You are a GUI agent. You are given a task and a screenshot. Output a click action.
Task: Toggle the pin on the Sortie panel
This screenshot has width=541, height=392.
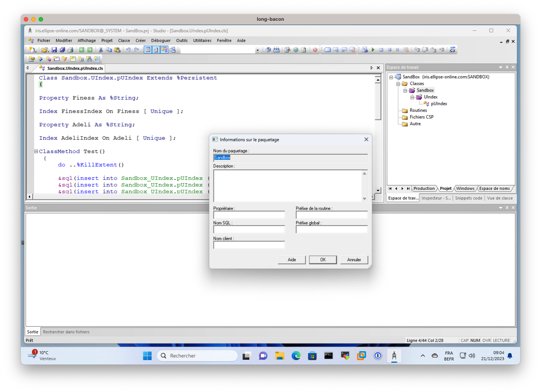(x=507, y=208)
